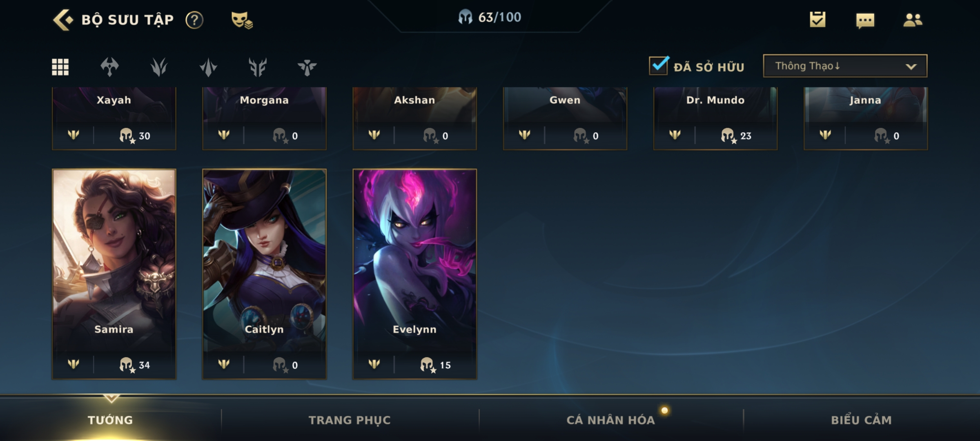980x441 pixels.
Task: Open the friends list icon
Action: point(913,20)
